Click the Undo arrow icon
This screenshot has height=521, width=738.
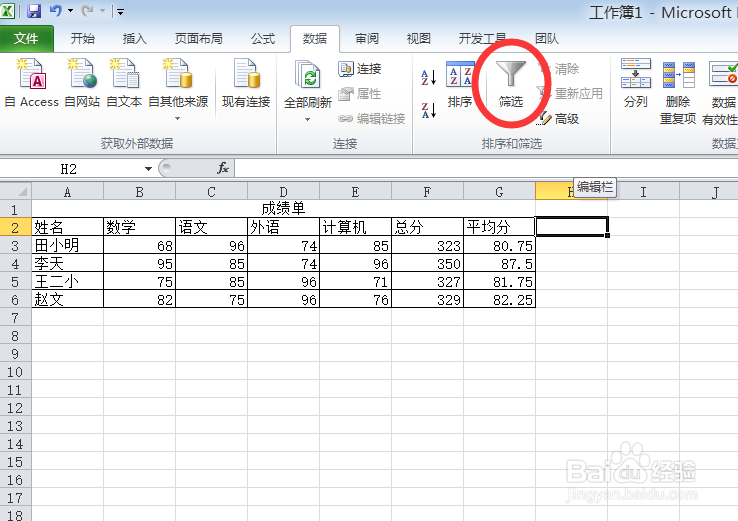(56, 10)
